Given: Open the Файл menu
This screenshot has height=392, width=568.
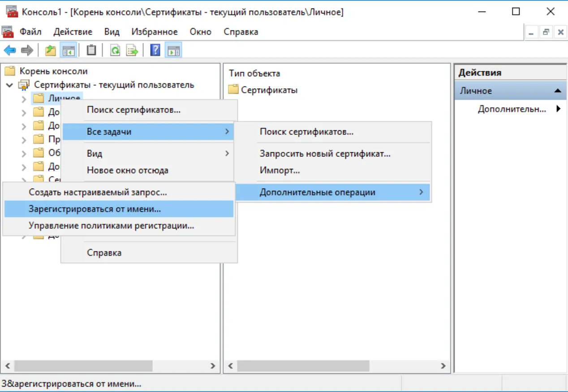Looking at the screenshot, I should point(30,32).
